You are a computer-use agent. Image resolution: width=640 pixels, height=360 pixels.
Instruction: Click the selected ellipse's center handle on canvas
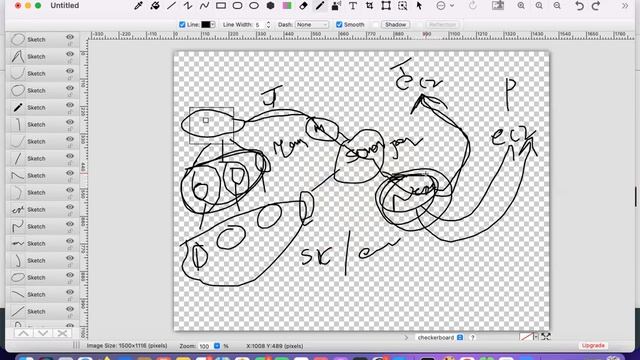(x=206, y=120)
